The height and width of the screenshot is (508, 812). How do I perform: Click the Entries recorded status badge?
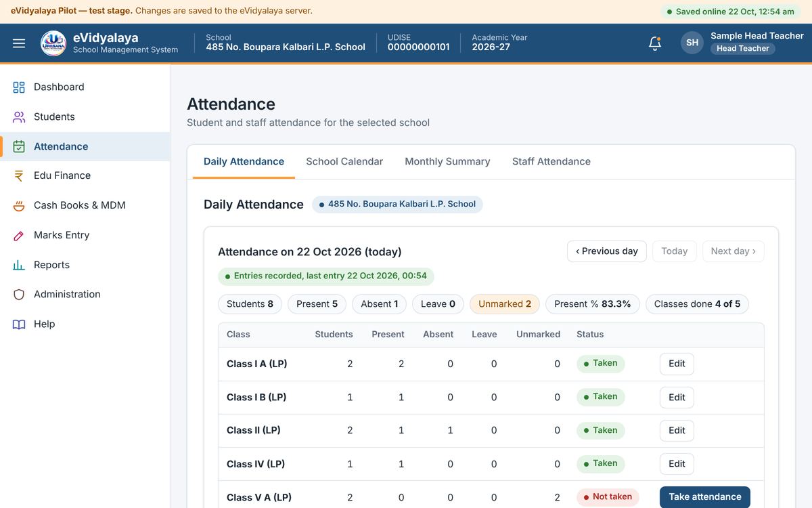(326, 276)
